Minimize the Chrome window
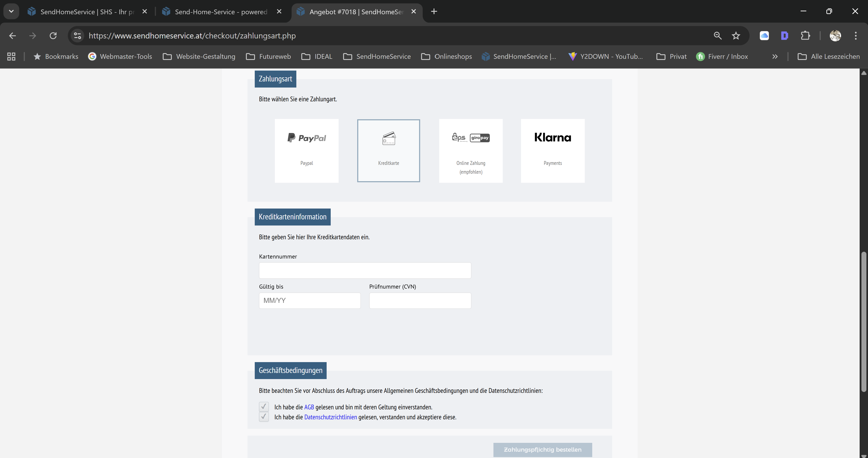Viewport: 868px width, 458px height. [803, 12]
